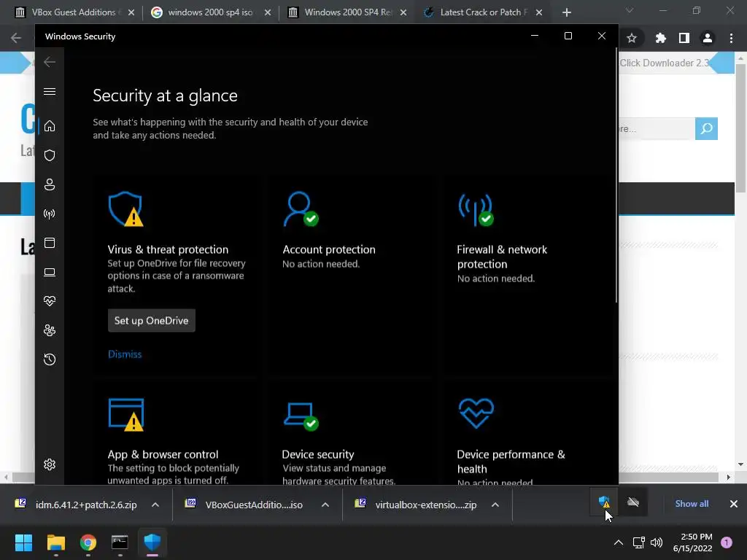This screenshot has height=560, width=747.
Task: Click the Set up OneDrive button
Action: point(152,321)
